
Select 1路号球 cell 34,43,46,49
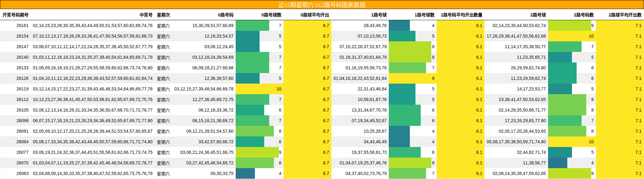tap(375, 142)
